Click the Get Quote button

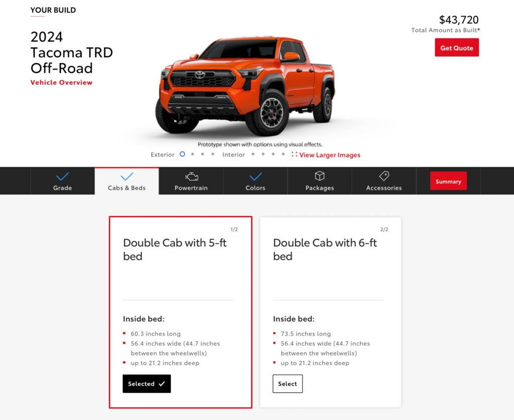click(x=457, y=48)
